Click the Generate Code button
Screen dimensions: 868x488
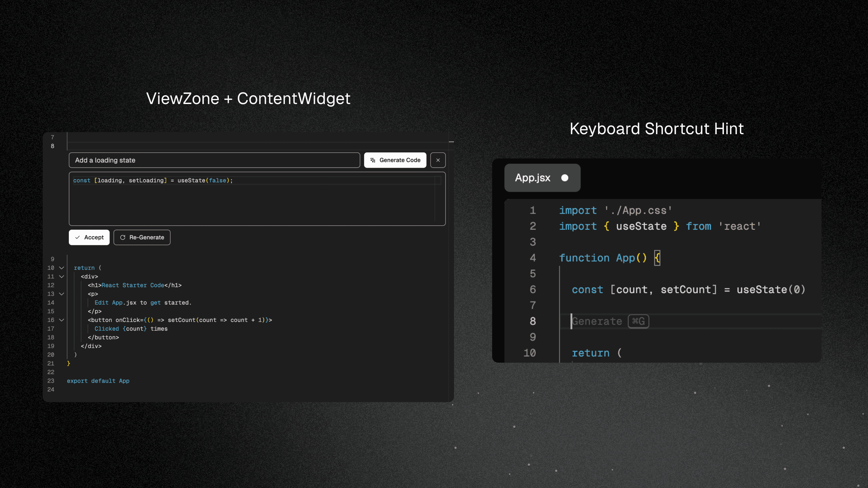click(x=395, y=160)
